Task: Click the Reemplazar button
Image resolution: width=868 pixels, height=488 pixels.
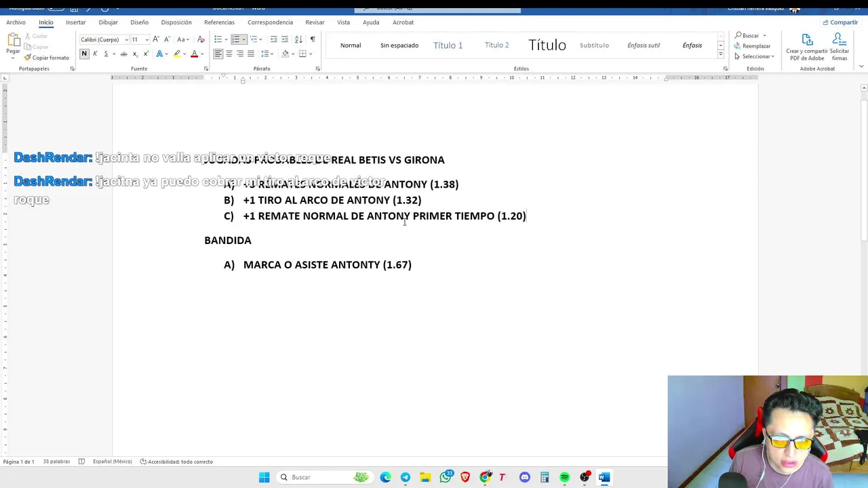Action: point(752,46)
